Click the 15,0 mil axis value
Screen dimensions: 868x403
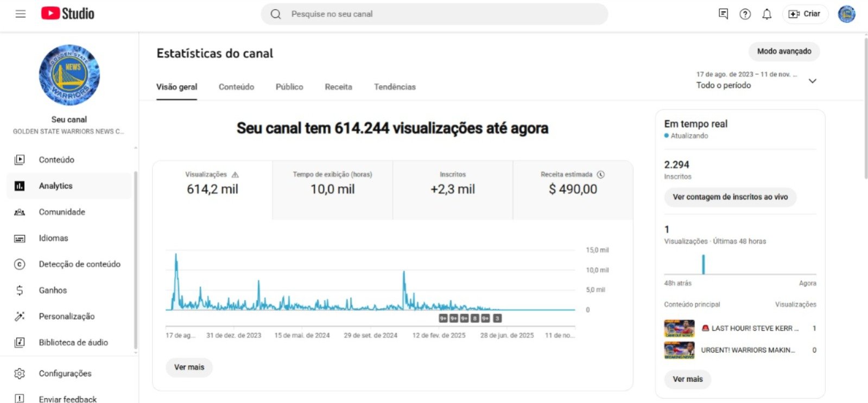tap(597, 250)
